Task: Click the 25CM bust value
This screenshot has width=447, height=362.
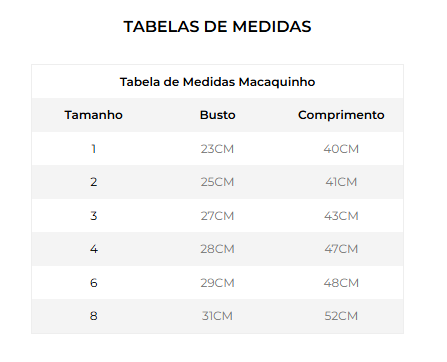Action: click(217, 182)
